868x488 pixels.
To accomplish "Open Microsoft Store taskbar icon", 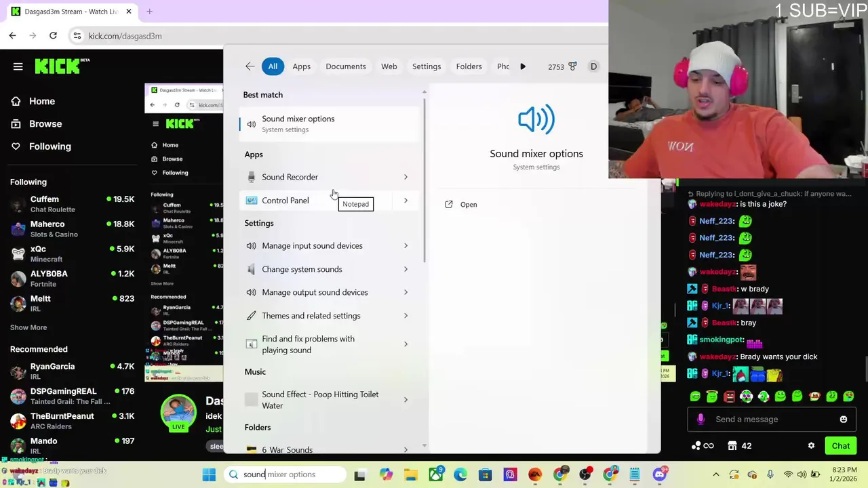I will (x=485, y=474).
